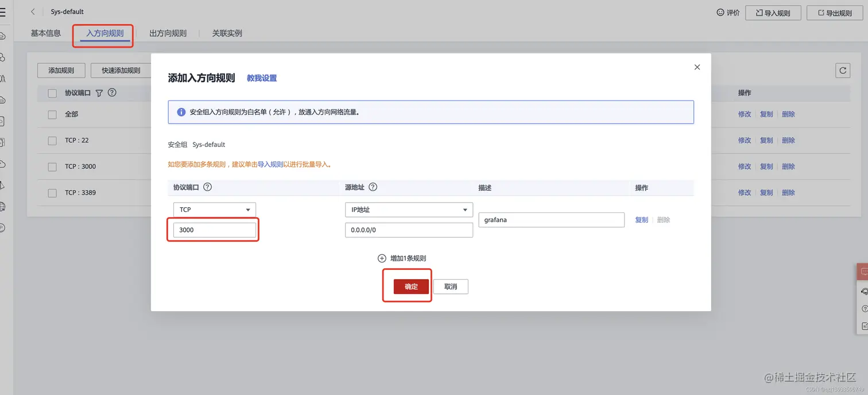
Task: Close the 添加入方向规则 dialog with X
Action: click(697, 67)
